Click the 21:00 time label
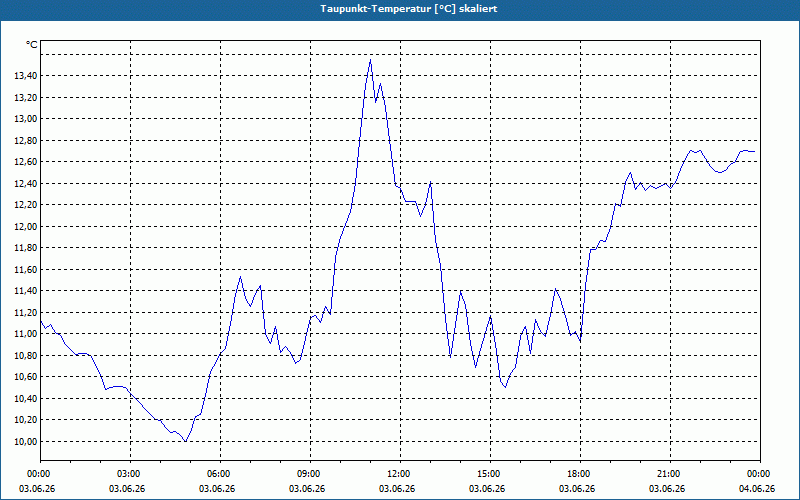This screenshot has width=800, height=500. [670, 474]
